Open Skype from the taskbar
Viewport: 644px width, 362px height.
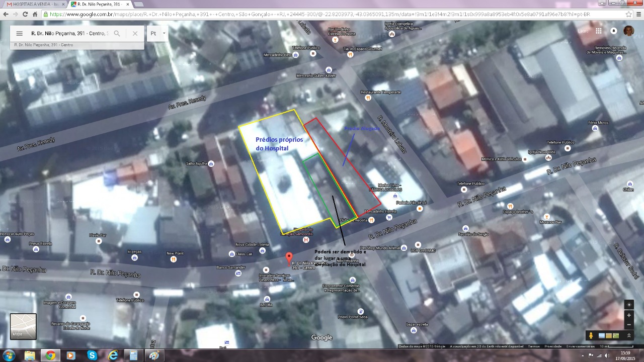[91, 355]
